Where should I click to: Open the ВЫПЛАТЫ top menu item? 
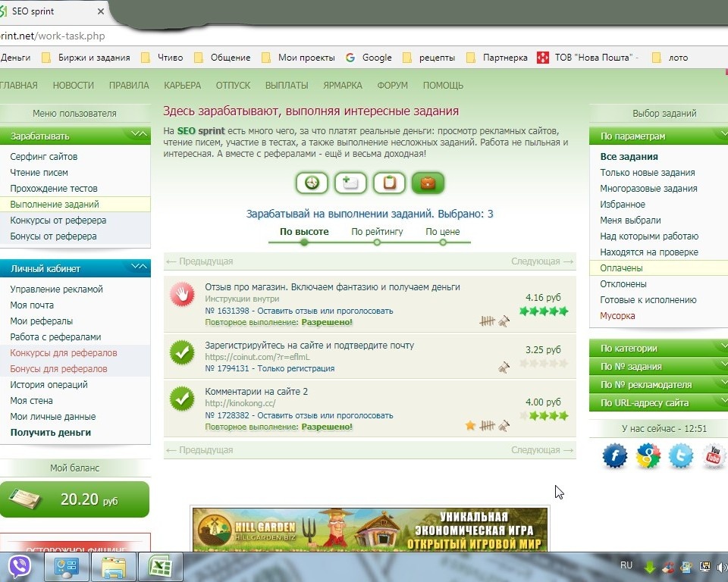[x=287, y=86]
